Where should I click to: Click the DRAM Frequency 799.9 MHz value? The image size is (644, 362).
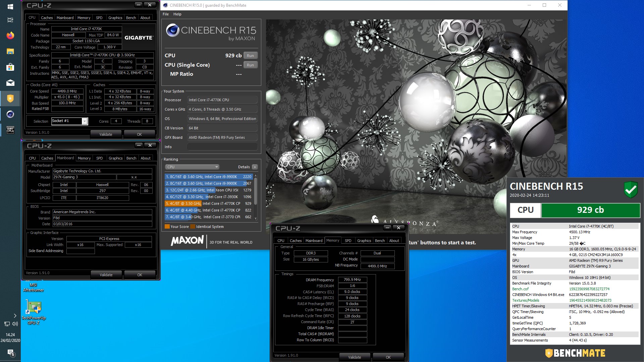pos(352,280)
